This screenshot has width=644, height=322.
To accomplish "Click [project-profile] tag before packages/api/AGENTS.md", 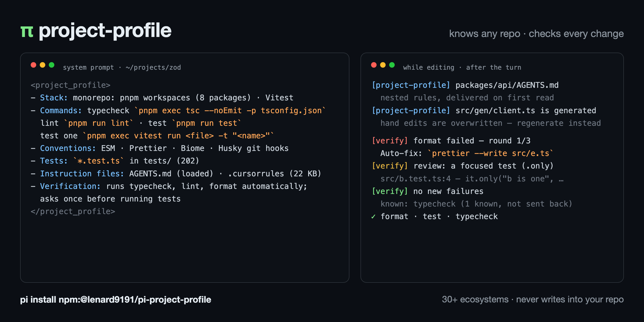I will click(411, 85).
